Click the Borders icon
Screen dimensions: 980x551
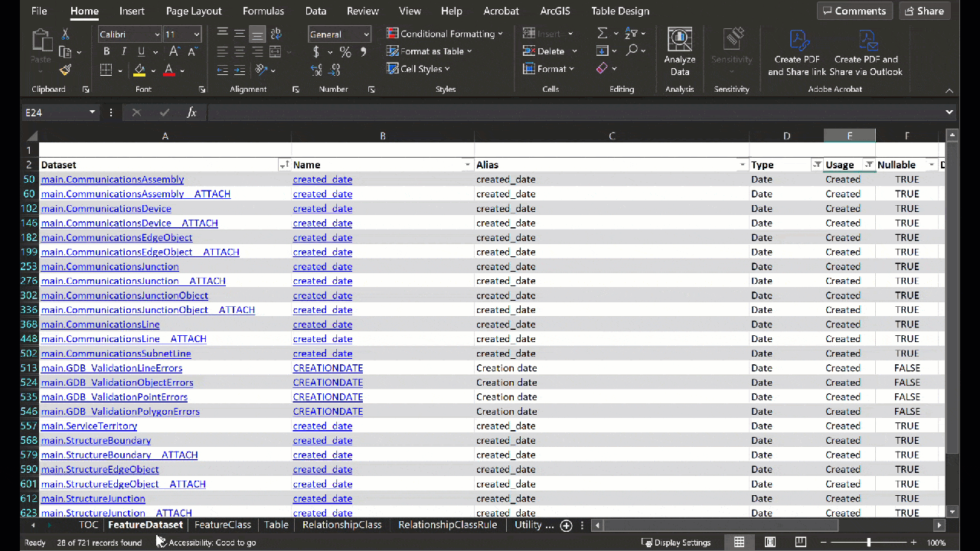click(x=106, y=70)
